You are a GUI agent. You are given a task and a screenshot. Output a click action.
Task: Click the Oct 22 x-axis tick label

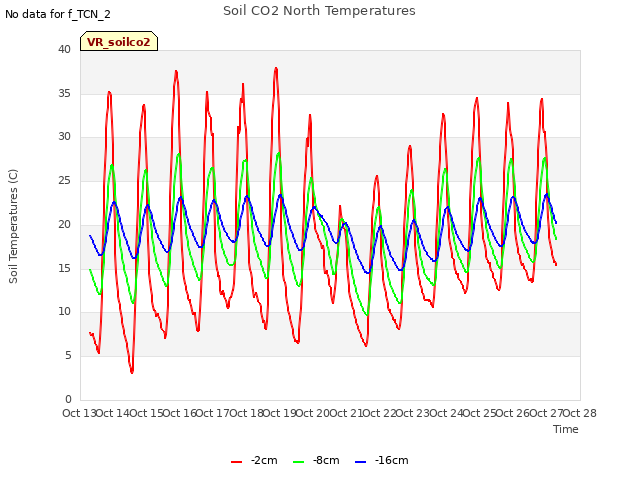tap(379, 413)
